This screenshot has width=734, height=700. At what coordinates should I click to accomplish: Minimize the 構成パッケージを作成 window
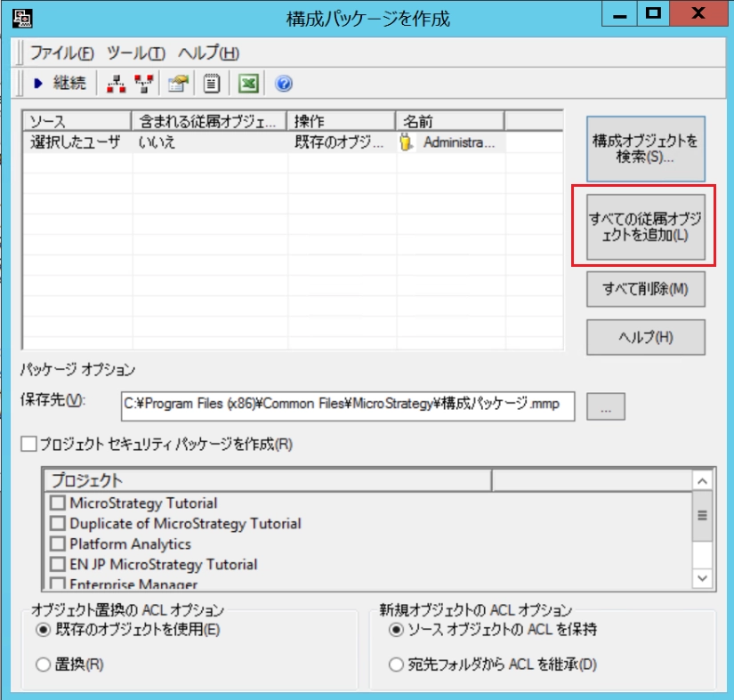[x=619, y=14]
